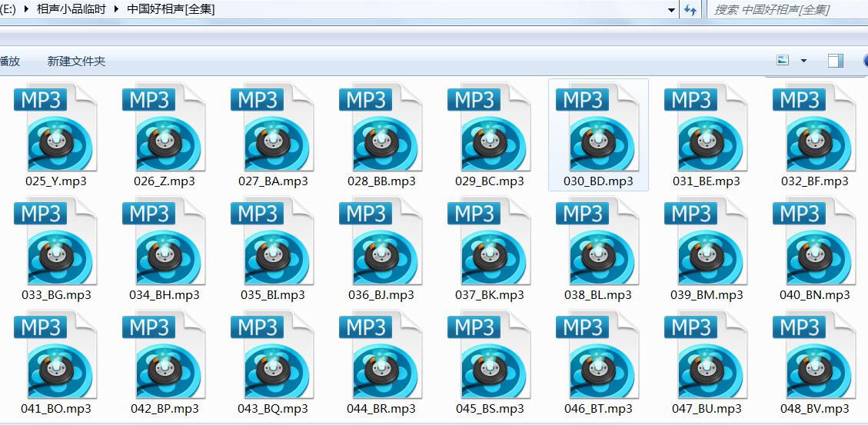The height and width of the screenshot is (425, 868).
Task: Select the 034_BH.mp3 file icon
Action: pyautogui.click(x=164, y=242)
